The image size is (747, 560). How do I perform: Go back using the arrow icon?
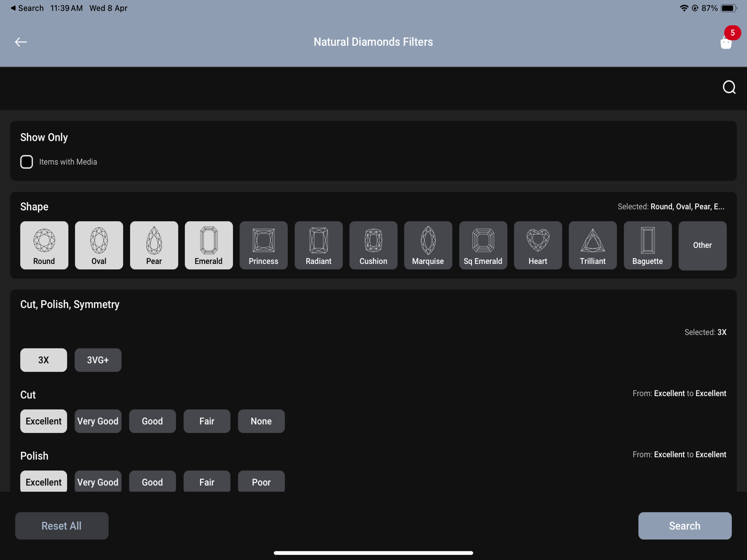pyautogui.click(x=21, y=42)
